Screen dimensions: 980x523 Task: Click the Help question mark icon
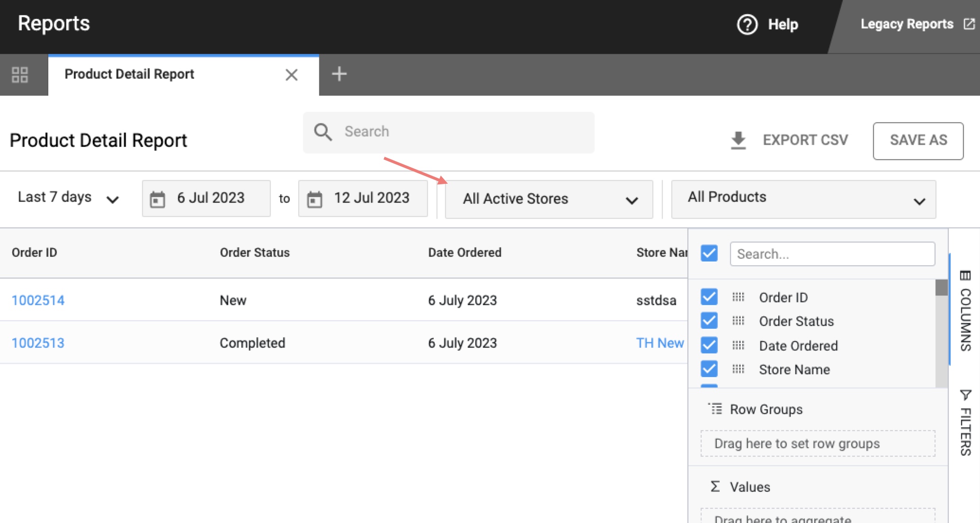tap(747, 24)
